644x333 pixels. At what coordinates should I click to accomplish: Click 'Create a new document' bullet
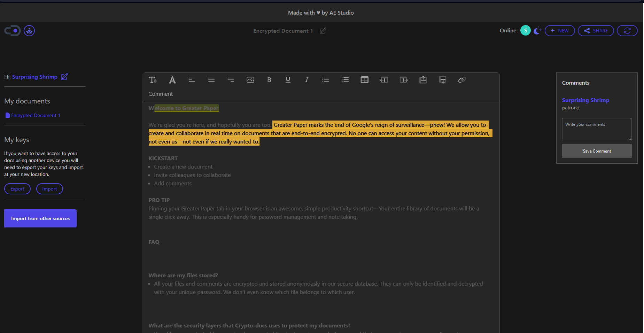(x=183, y=166)
